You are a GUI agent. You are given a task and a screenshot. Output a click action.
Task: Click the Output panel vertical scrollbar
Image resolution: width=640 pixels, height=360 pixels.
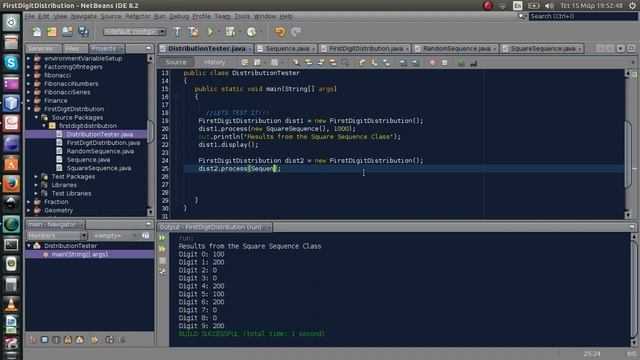pyautogui.click(x=633, y=290)
